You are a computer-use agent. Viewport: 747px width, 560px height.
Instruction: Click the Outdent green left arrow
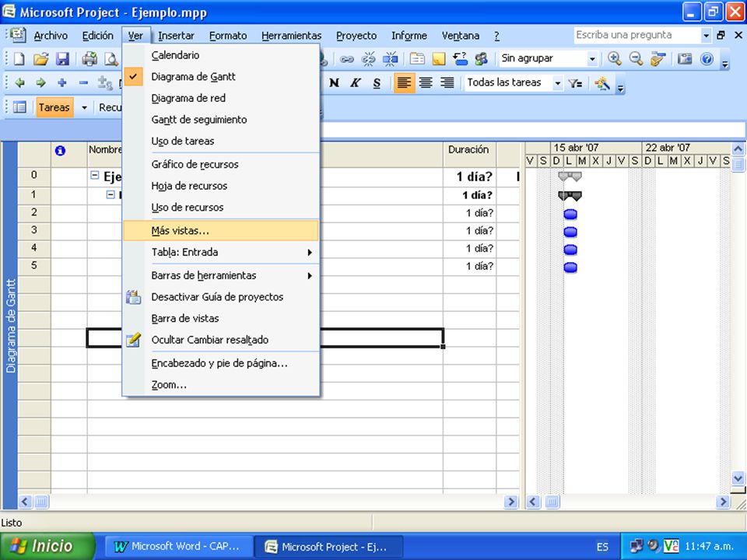click(x=19, y=83)
